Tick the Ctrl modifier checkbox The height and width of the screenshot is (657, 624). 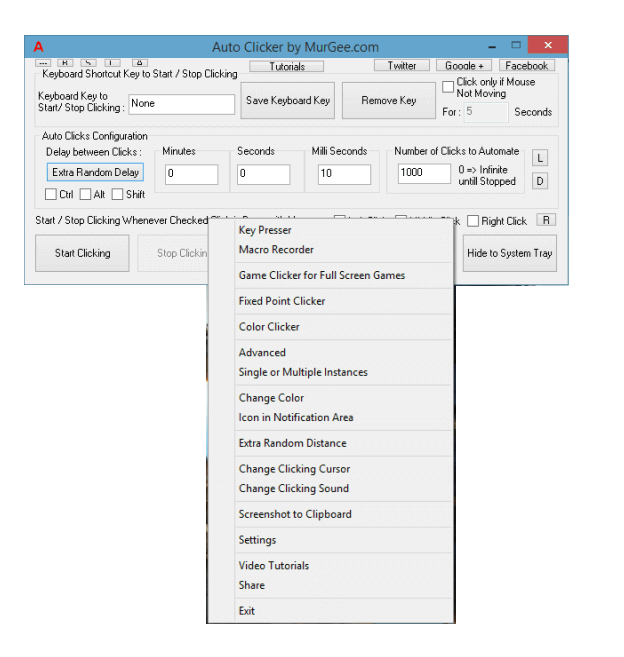tap(51, 194)
